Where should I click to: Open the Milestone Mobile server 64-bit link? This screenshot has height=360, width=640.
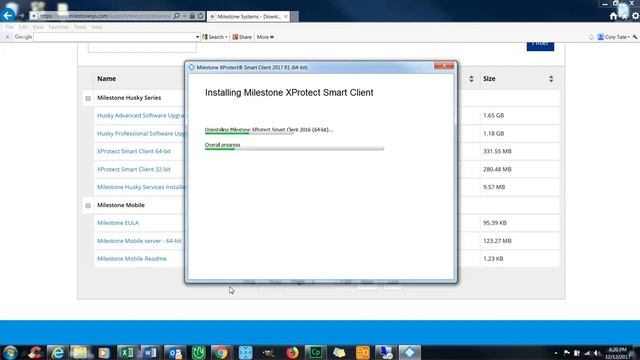coord(139,241)
